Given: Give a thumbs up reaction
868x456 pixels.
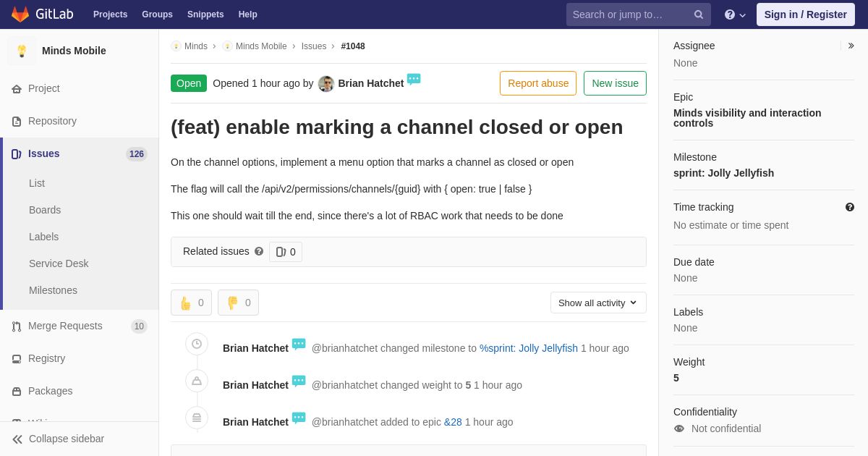Looking at the screenshot, I should [x=191, y=303].
